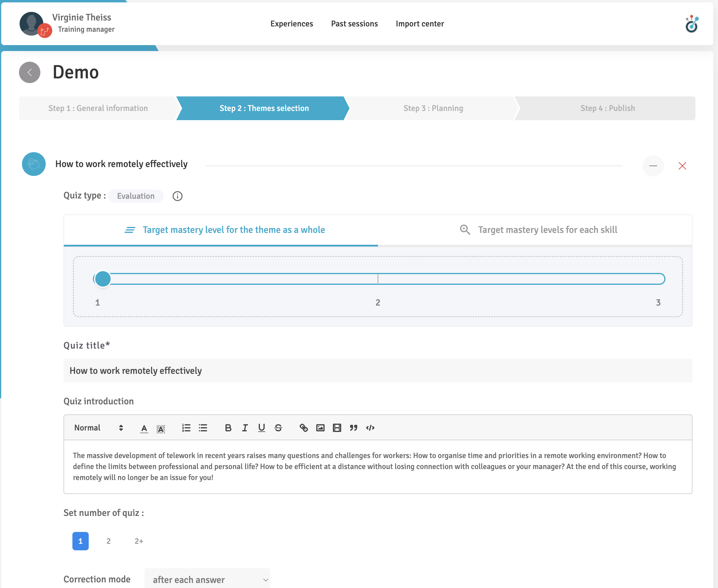Toggle bold formatting
This screenshot has width=718, height=588.
click(x=228, y=428)
